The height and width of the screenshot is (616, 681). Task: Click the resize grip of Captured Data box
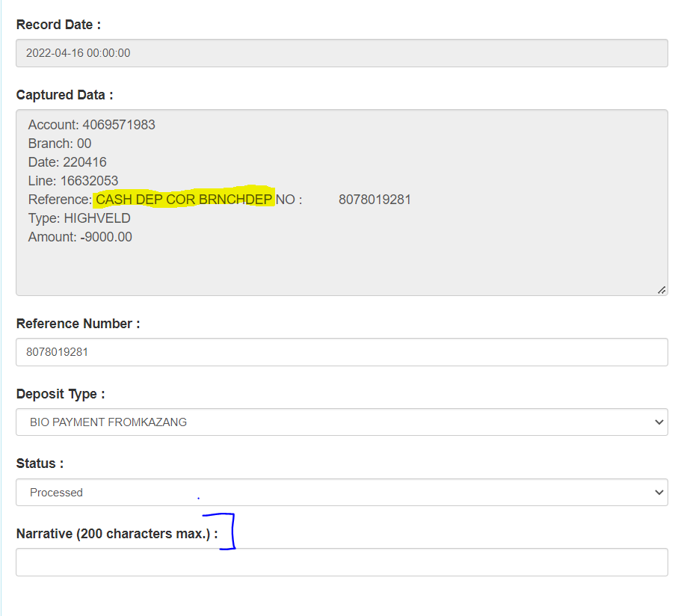click(x=661, y=289)
